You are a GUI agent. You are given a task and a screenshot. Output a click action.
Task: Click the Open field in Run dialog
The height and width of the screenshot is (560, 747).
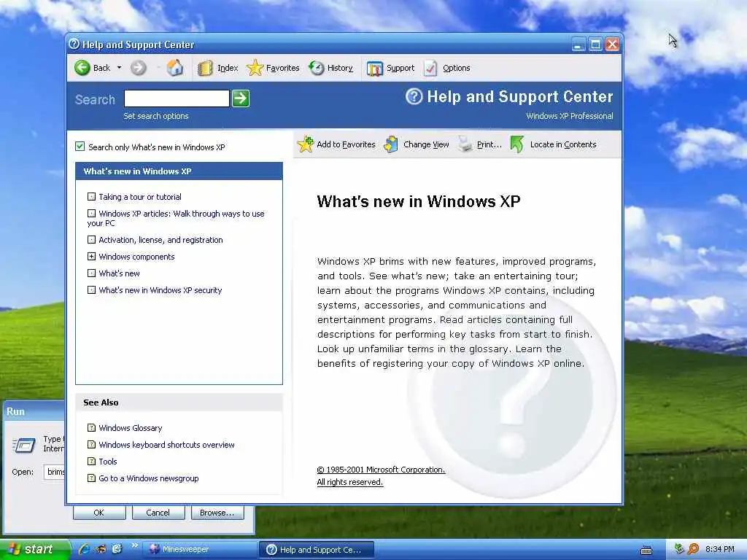(x=54, y=472)
